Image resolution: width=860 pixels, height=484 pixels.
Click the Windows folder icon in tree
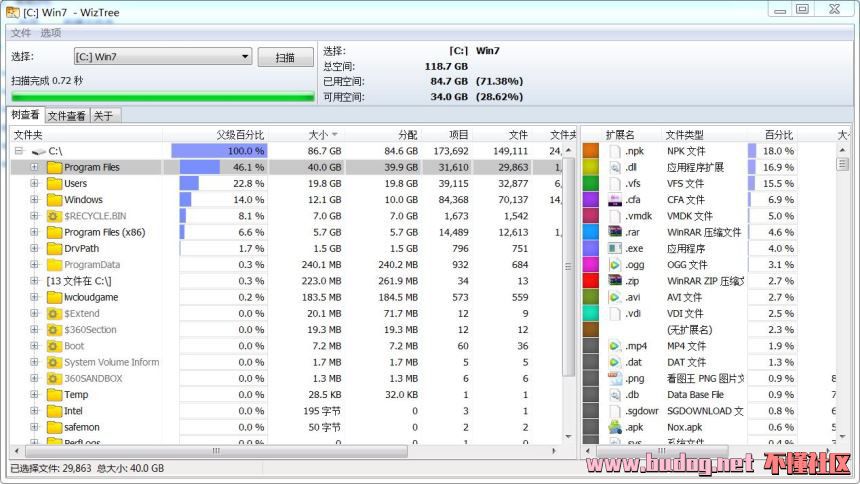54,200
